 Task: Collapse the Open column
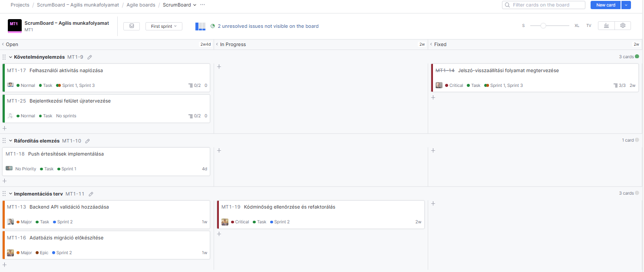(x=3, y=44)
